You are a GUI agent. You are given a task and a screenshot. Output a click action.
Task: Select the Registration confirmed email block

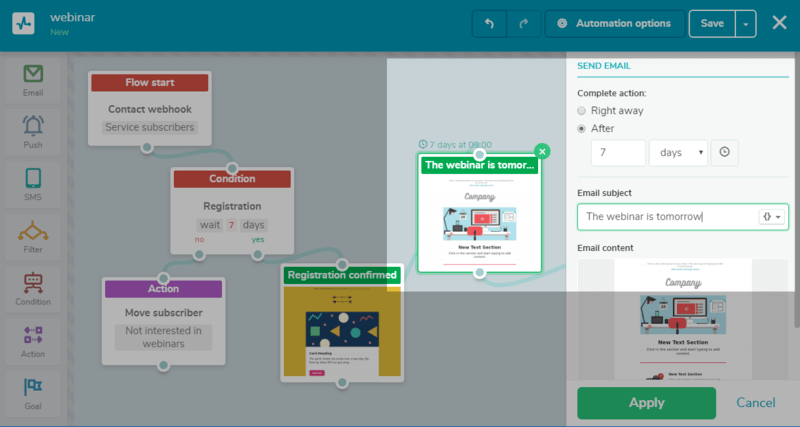click(342, 322)
